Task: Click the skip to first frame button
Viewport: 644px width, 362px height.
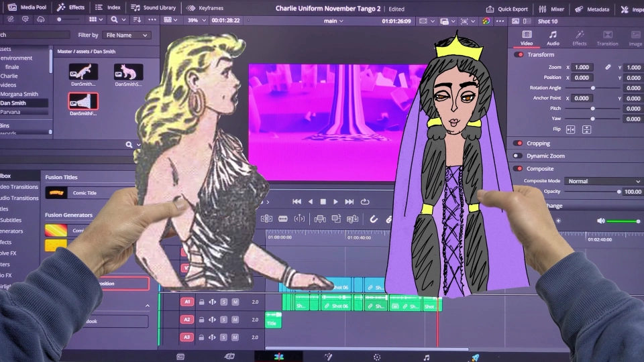Action: (297, 202)
